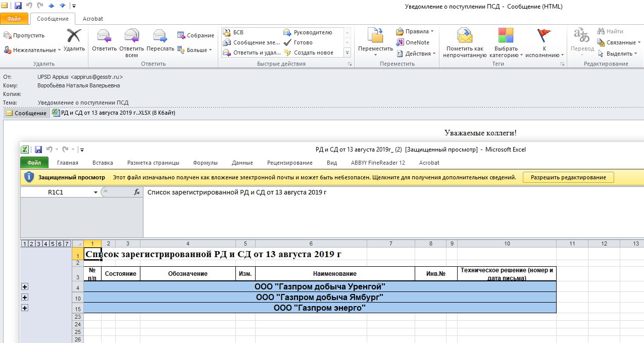Open the Excel Формулы tab

(x=206, y=163)
